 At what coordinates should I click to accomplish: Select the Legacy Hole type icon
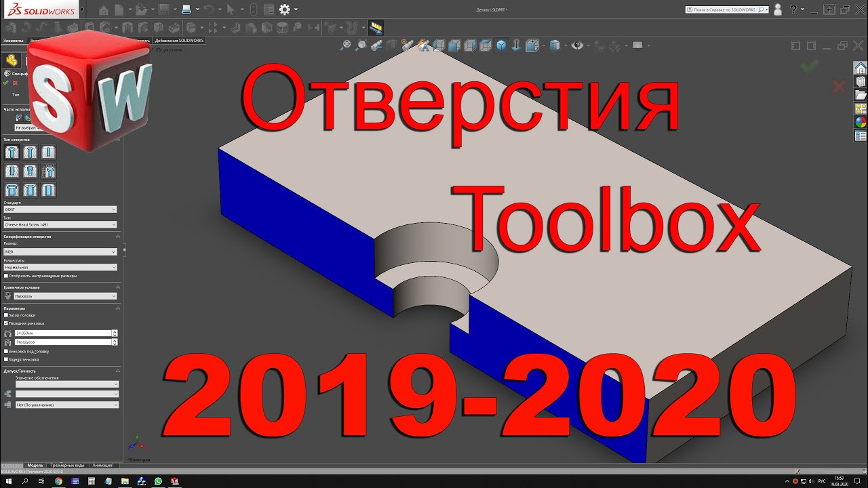(48, 171)
